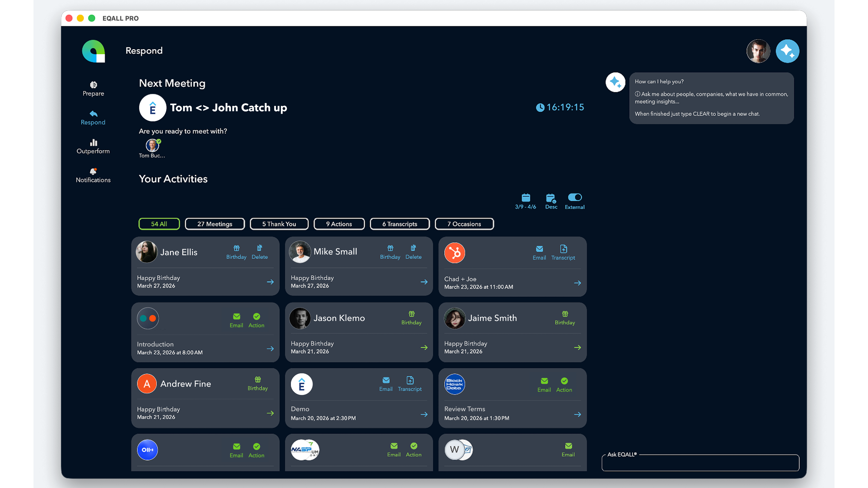Select the 5 Thank You filter
Image resolution: width=868 pixels, height=488 pixels.
[279, 224]
